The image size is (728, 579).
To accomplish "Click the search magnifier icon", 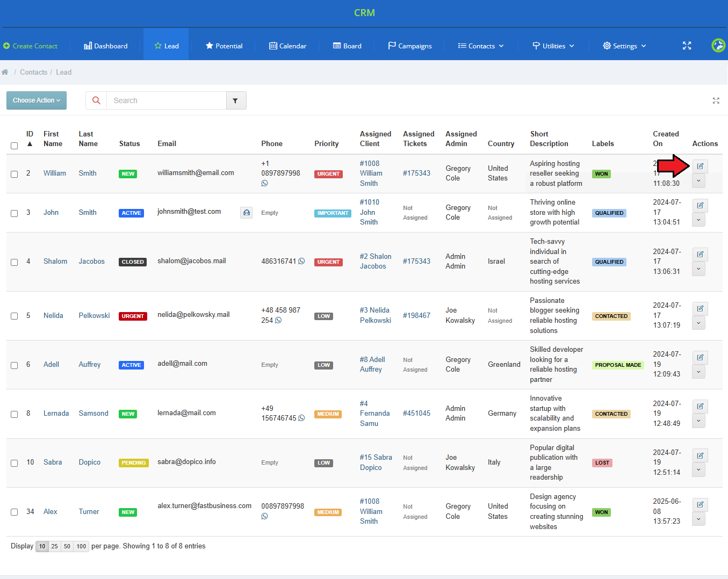I will (x=96, y=100).
